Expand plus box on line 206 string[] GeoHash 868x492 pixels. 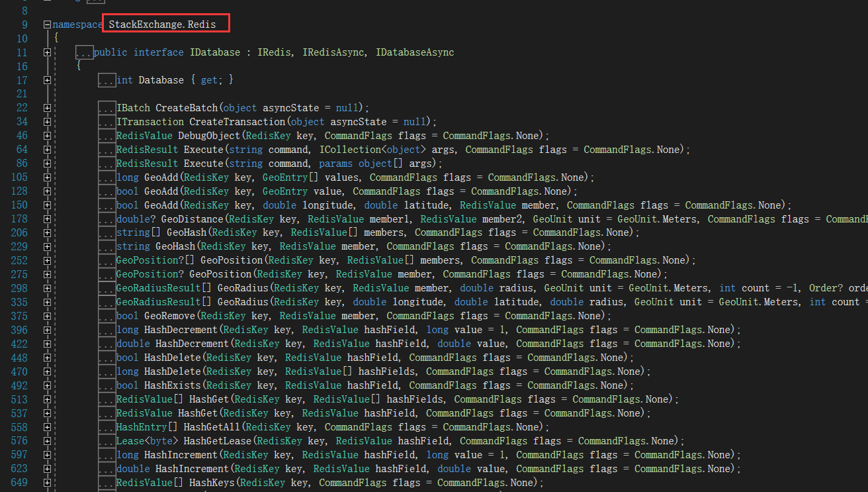(x=47, y=233)
